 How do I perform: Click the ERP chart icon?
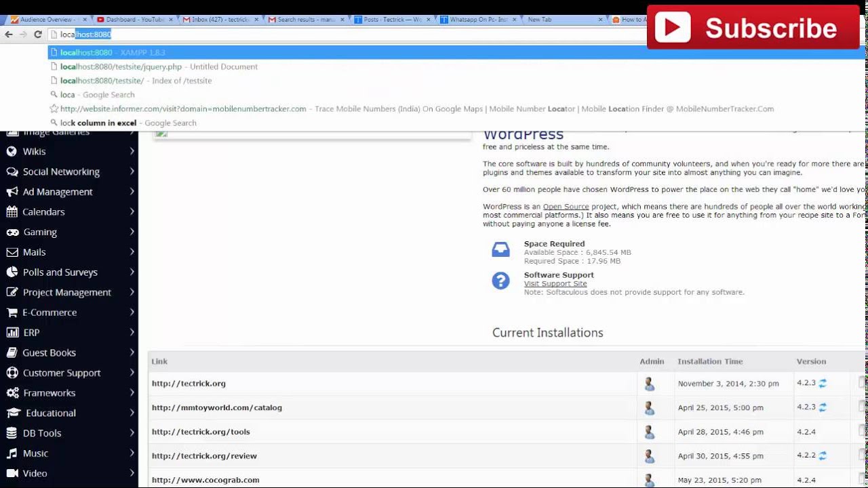click(x=12, y=333)
